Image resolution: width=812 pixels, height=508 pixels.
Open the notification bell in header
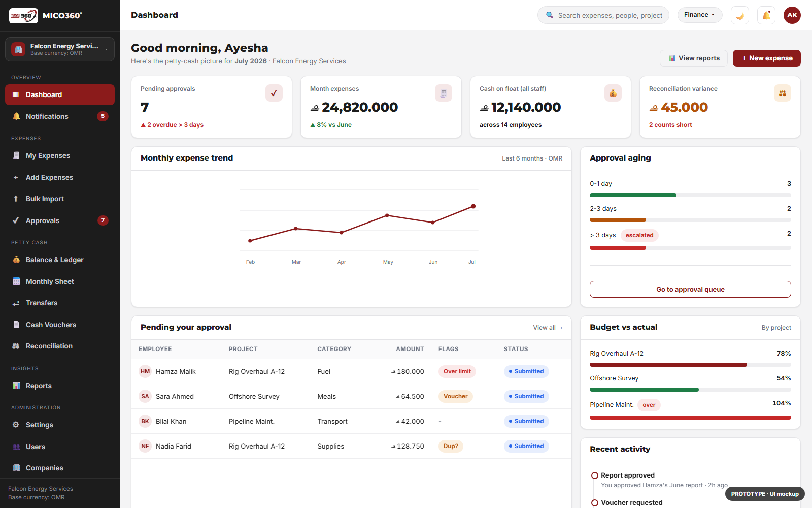tap(766, 15)
